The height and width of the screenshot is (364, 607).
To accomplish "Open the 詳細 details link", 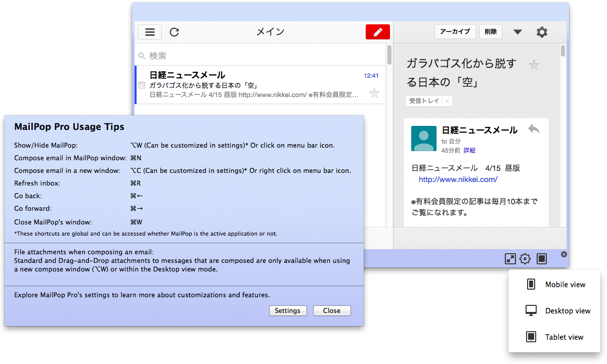I will 469,150.
